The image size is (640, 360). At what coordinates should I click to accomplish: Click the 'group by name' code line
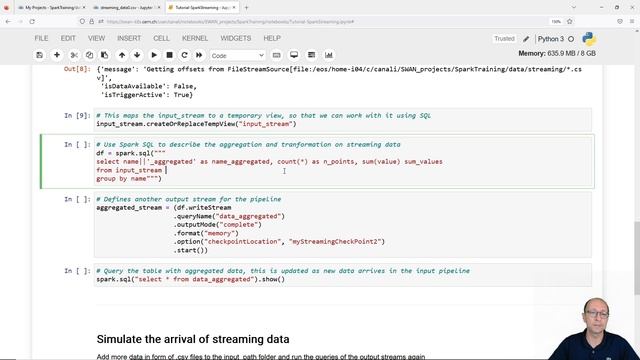129,179
